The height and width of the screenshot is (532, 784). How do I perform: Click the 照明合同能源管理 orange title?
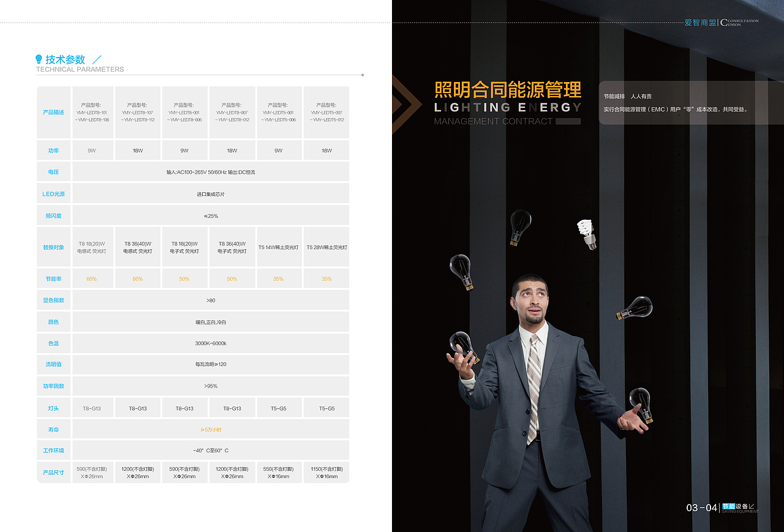click(x=508, y=89)
